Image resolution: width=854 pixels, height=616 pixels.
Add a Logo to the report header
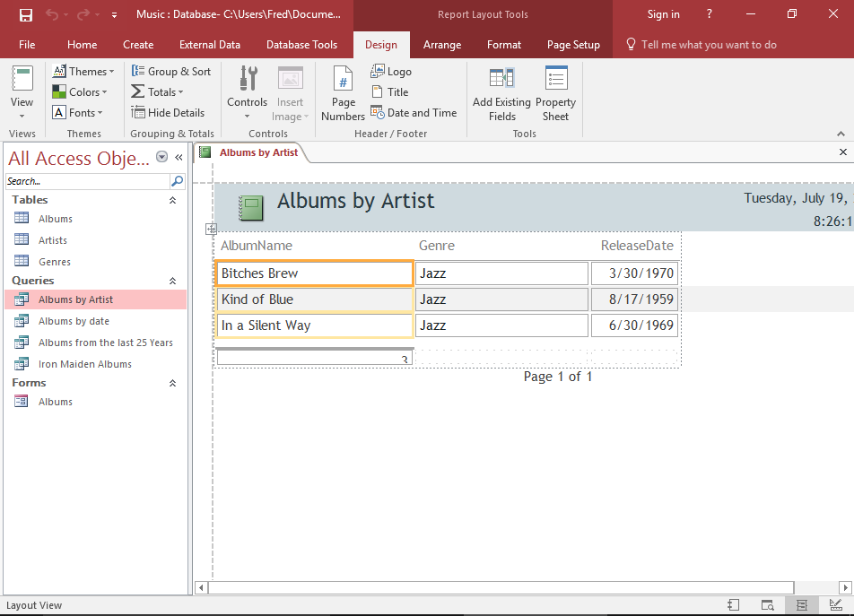(391, 71)
